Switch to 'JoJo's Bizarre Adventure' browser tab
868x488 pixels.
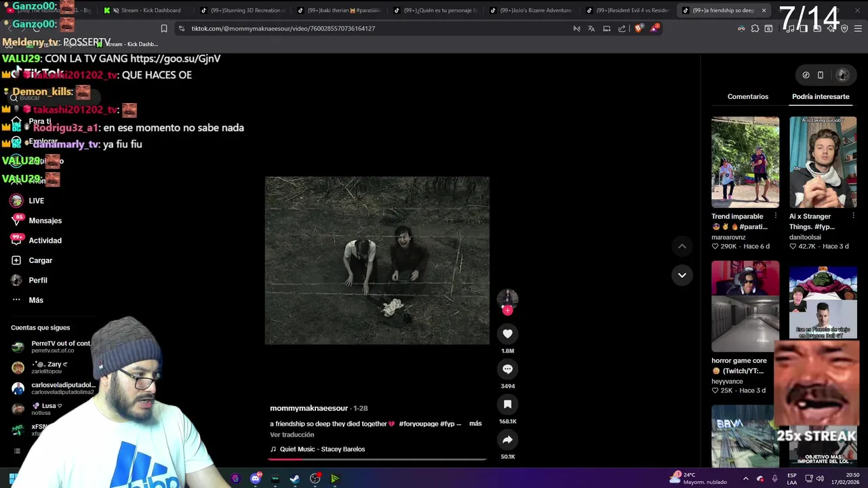pos(533,10)
